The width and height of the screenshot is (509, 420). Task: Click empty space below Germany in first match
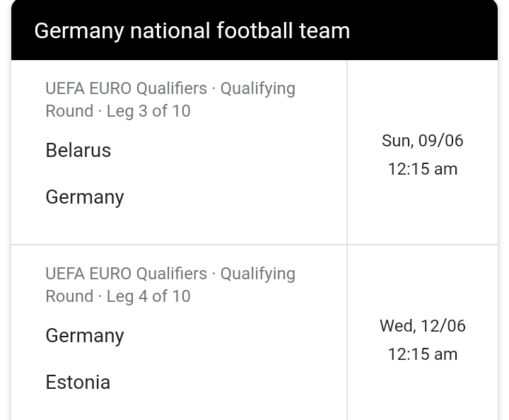[x=179, y=226]
